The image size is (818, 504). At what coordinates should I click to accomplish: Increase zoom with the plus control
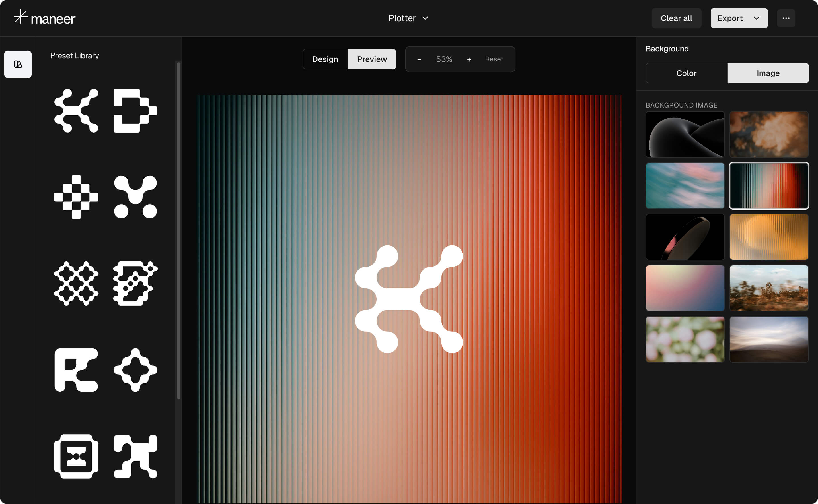pyautogui.click(x=469, y=59)
